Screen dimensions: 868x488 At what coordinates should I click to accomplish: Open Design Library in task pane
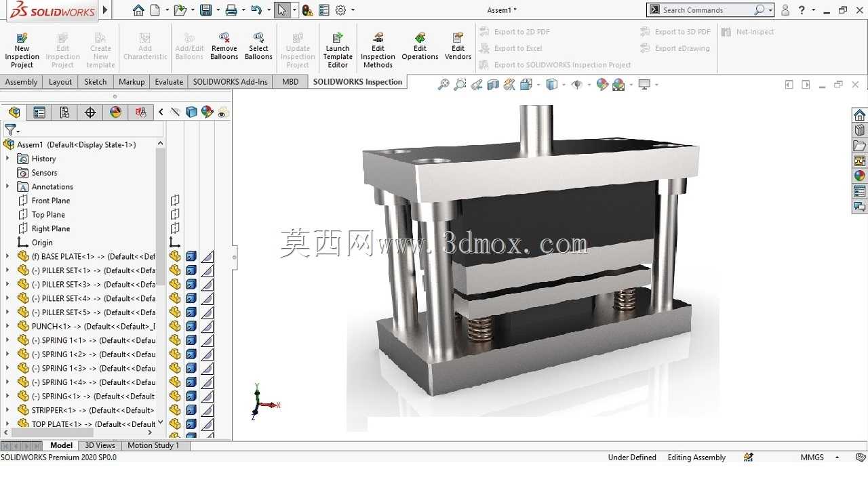click(x=860, y=130)
